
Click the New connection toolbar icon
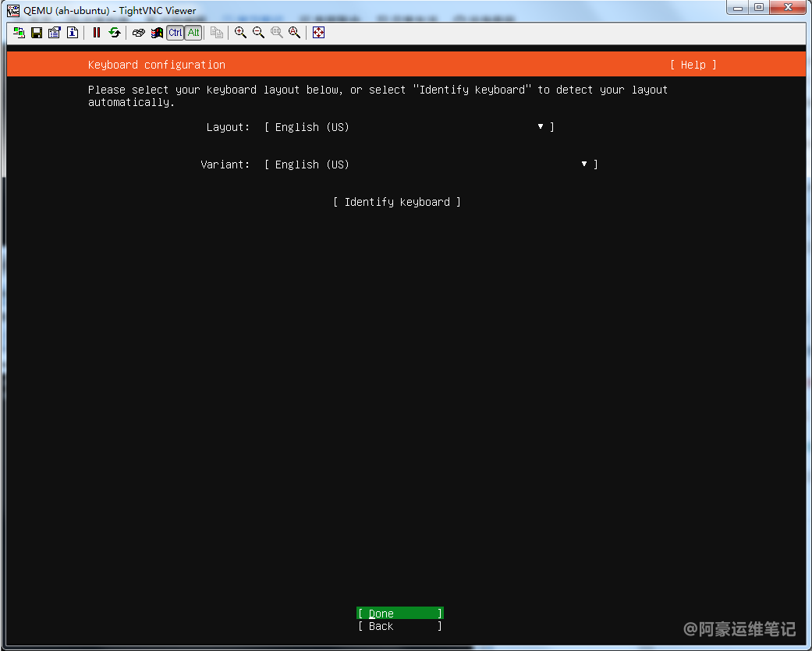[x=19, y=33]
